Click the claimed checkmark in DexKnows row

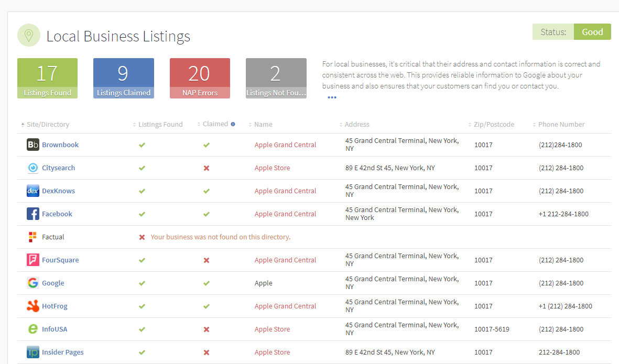point(207,191)
